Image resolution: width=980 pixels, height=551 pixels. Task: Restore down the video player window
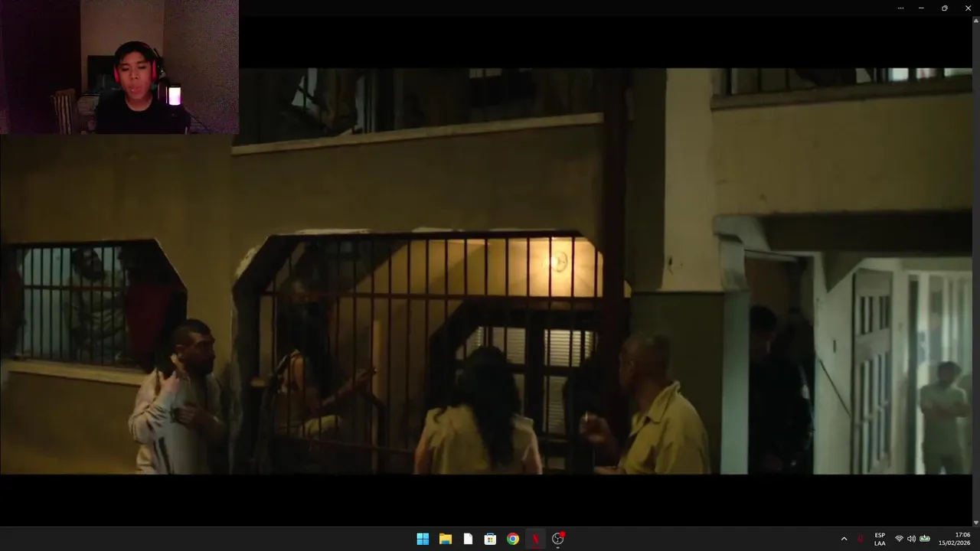945,8
